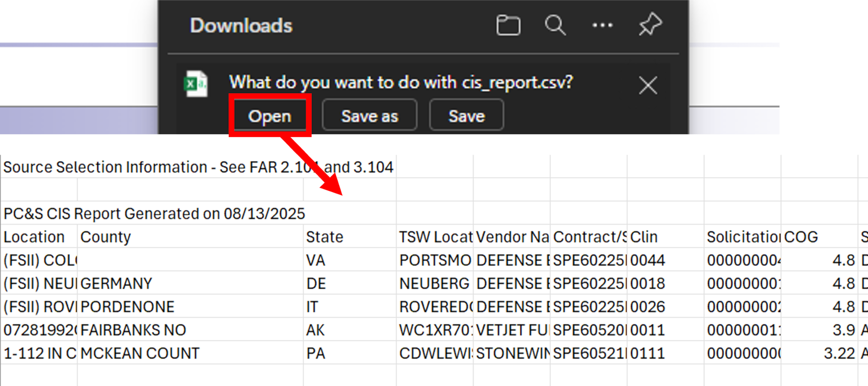Select the PORDENONE county cell
868x386 pixels.
click(191, 306)
